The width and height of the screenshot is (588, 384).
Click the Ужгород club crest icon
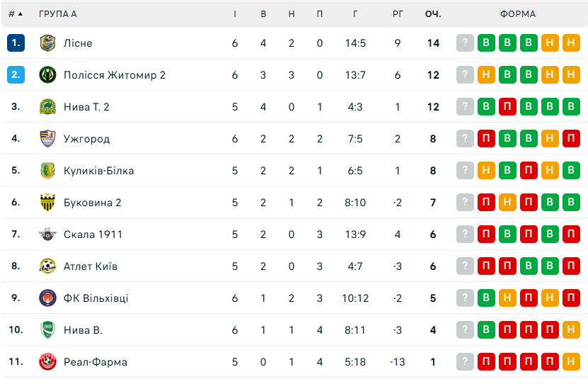[47, 139]
